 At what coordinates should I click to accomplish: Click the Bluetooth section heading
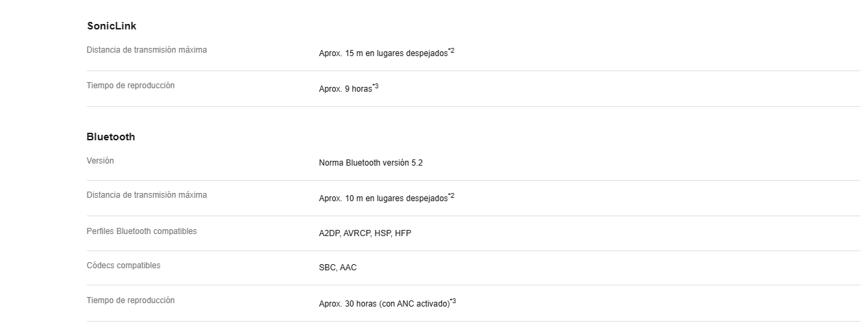click(111, 137)
